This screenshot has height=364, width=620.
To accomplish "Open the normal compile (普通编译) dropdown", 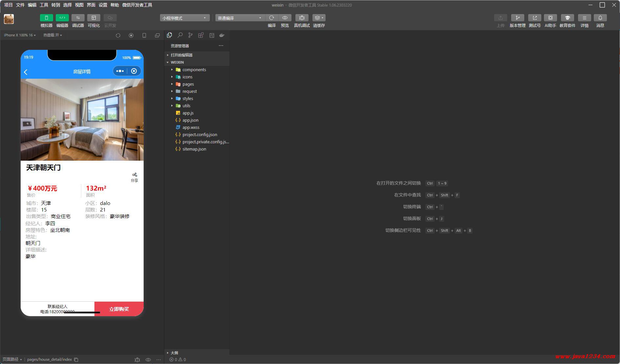I will coord(240,18).
